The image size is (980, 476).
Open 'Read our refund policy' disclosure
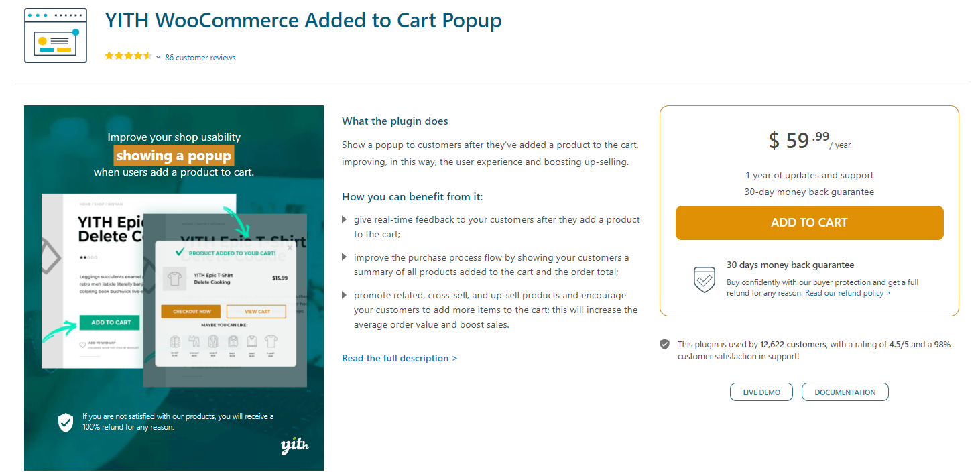click(x=847, y=292)
